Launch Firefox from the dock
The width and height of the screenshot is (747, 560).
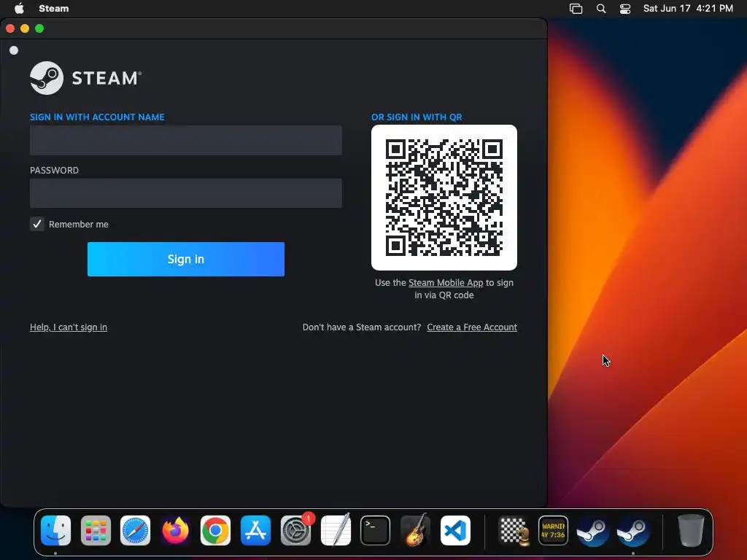(175, 531)
